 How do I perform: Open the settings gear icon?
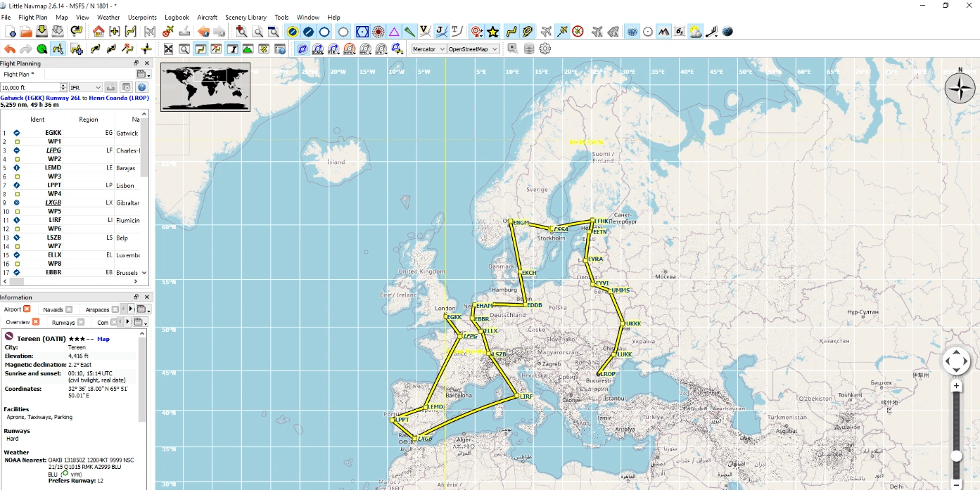pos(545,49)
